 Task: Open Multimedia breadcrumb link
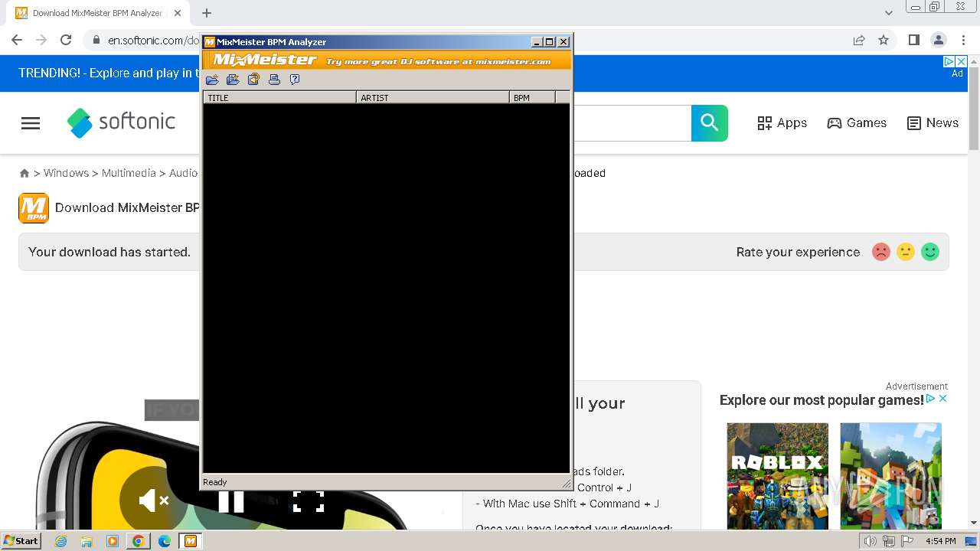(x=129, y=173)
